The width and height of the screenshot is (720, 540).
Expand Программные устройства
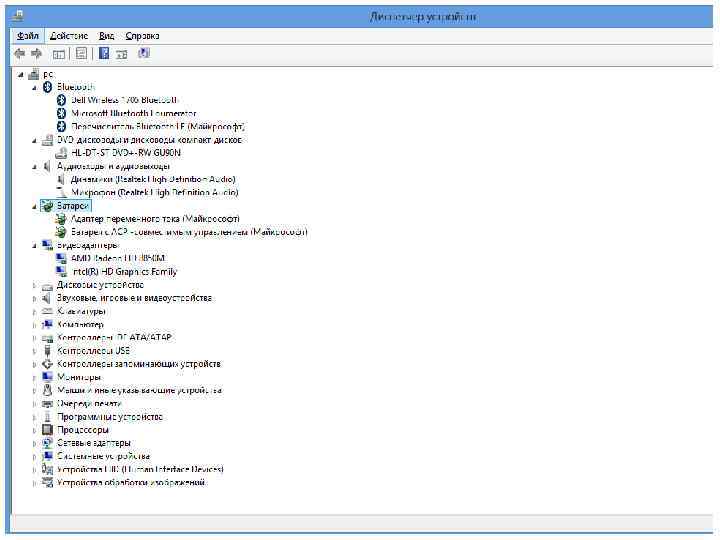click(x=34, y=417)
